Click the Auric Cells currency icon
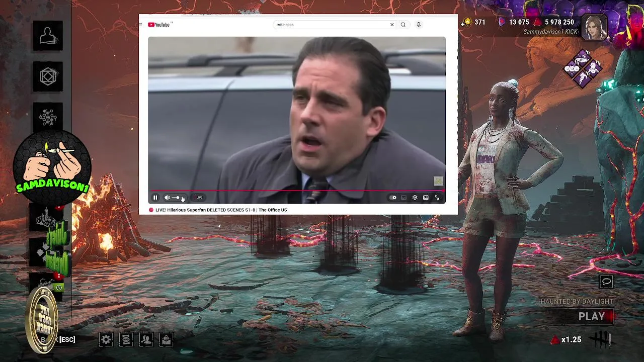 tap(467, 22)
